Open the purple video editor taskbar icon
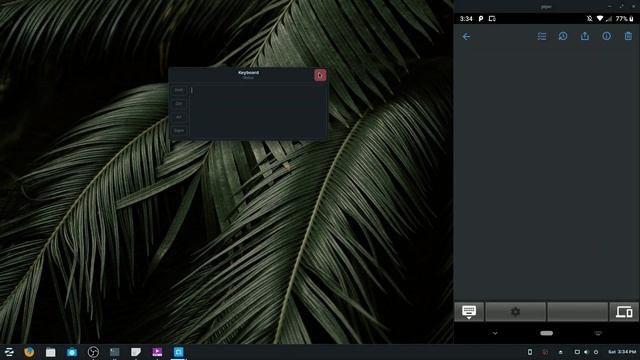This screenshot has width=640, height=360. pos(157,352)
